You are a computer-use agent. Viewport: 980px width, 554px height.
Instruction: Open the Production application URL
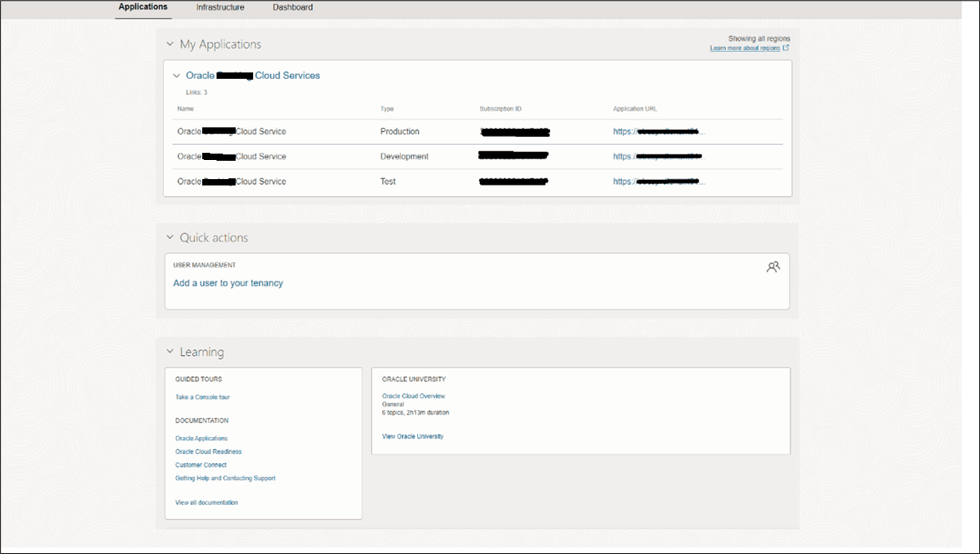659,132
